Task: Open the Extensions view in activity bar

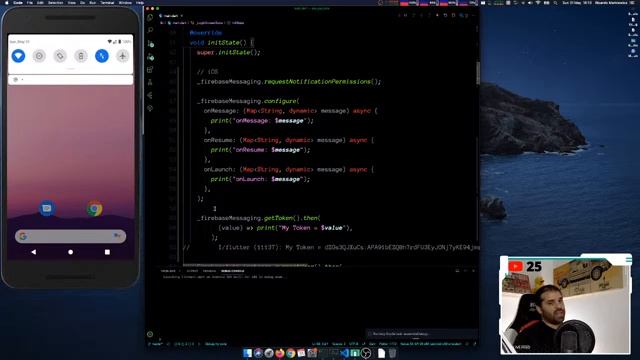Action: click(150, 69)
